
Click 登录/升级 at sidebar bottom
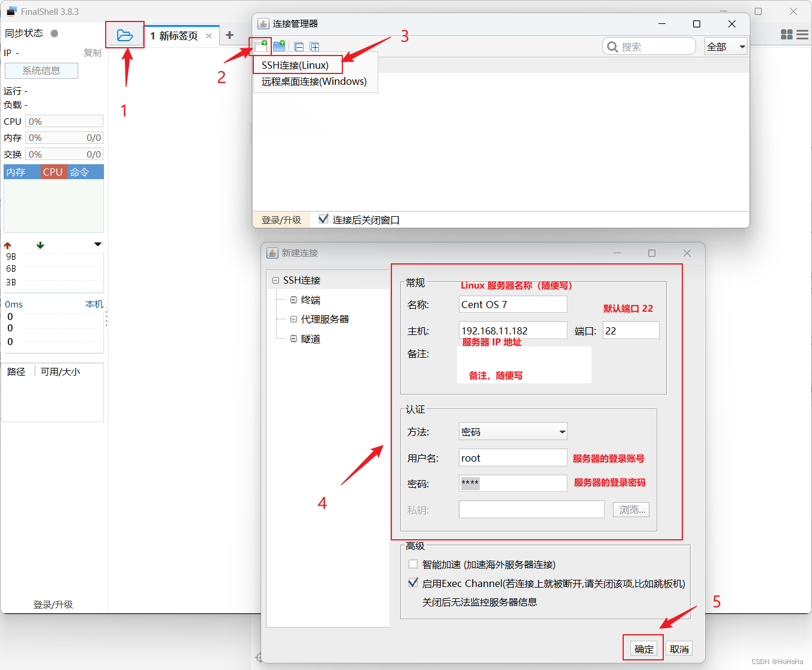click(x=53, y=604)
